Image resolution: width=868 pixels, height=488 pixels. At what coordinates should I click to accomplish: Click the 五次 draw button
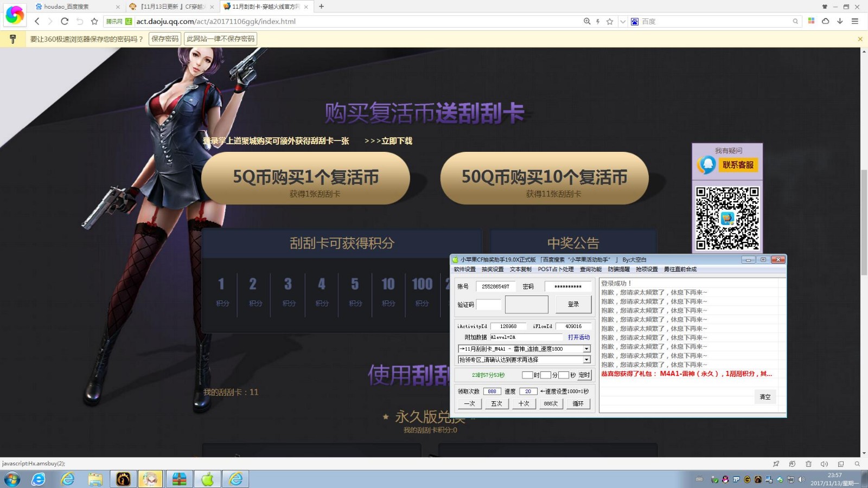pos(496,403)
